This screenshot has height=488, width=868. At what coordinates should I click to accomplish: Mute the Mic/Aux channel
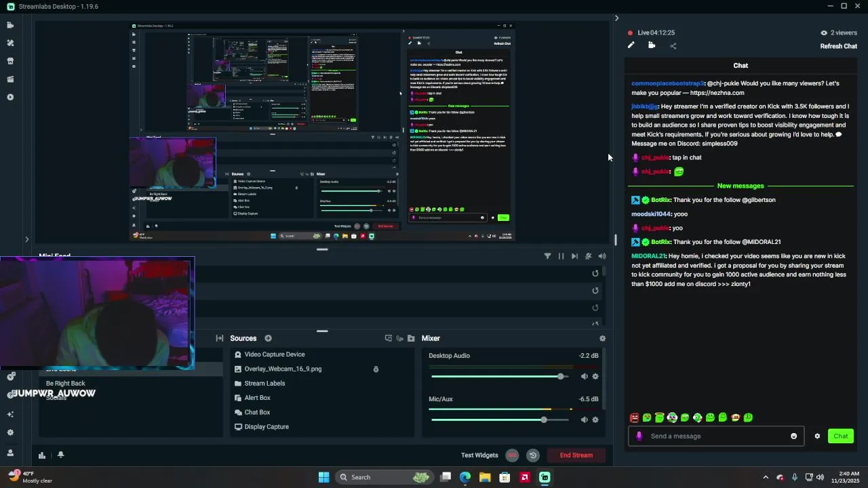tap(584, 420)
